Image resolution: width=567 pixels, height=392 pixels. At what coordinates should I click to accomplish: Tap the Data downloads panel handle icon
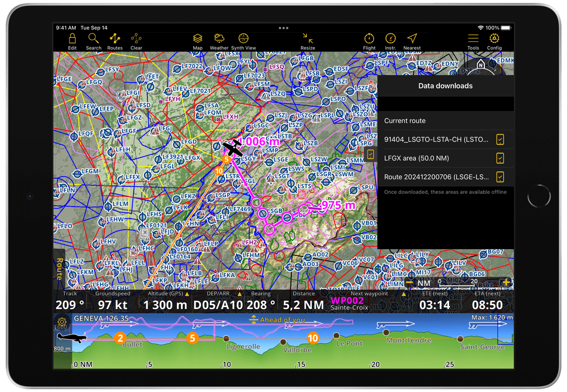(370, 154)
